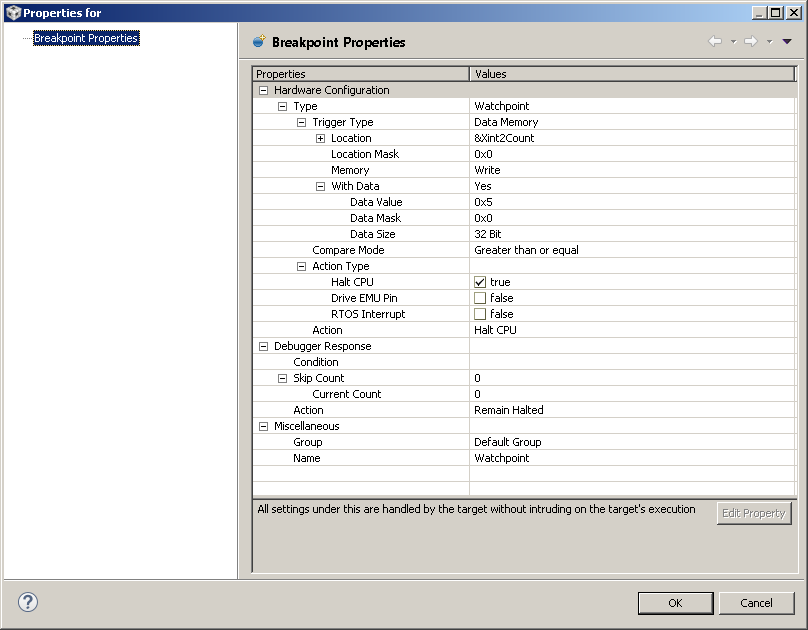808x630 pixels.
Task: Select the Watchpoint value of Type
Action: coord(501,106)
